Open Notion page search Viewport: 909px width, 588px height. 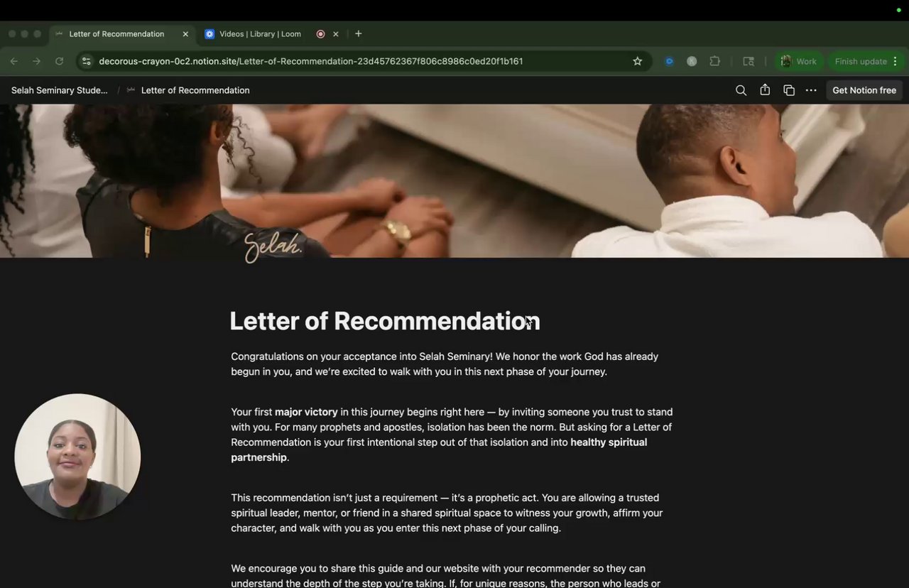(741, 90)
